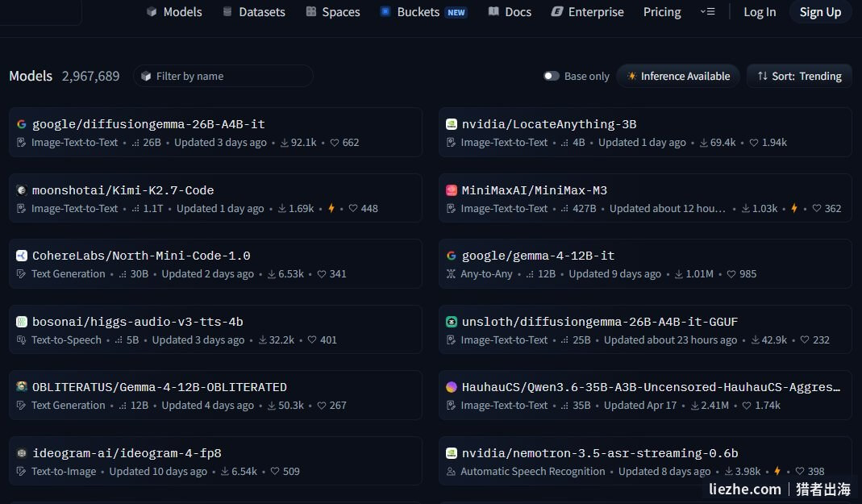
Task: Click the heart icon beside 1.94k
Action: pos(754,143)
